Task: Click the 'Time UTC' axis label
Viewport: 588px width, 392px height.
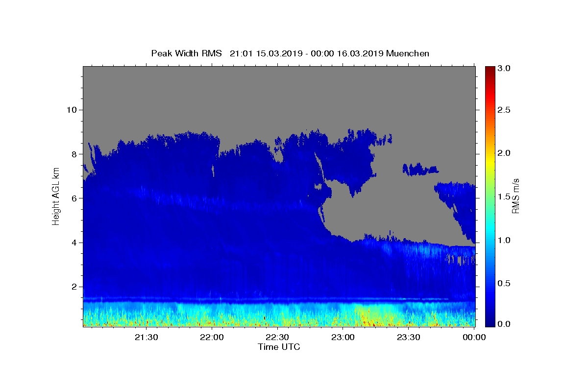Action: [x=279, y=347]
